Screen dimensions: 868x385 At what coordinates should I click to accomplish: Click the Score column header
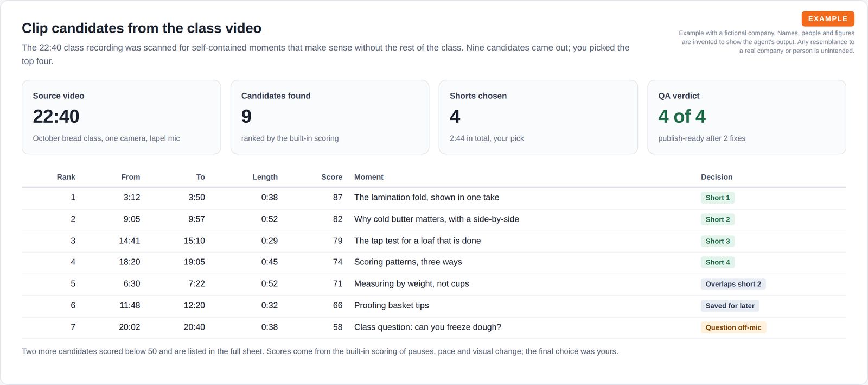pyautogui.click(x=332, y=177)
